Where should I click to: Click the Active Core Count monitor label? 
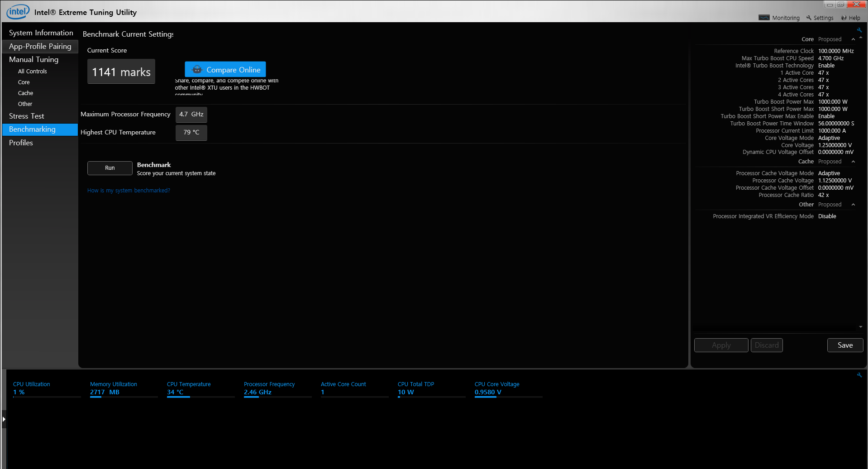(343, 384)
